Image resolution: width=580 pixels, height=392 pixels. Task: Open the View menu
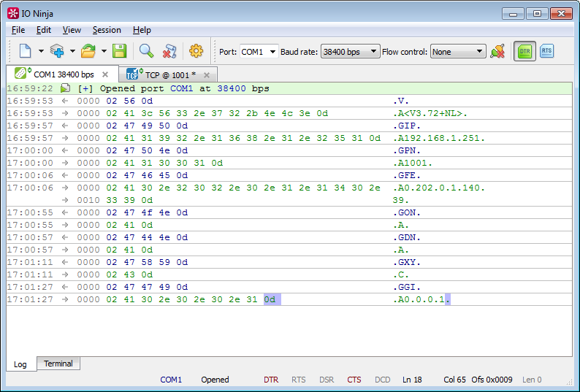(x=72, y=30)
